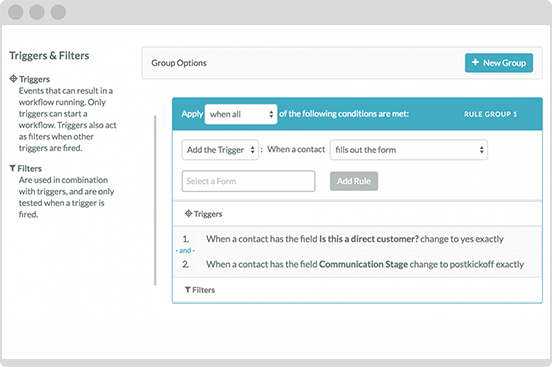Click the Select a Form input field
552x368 pixels.
pyautogui.click(x=249, y=181)
